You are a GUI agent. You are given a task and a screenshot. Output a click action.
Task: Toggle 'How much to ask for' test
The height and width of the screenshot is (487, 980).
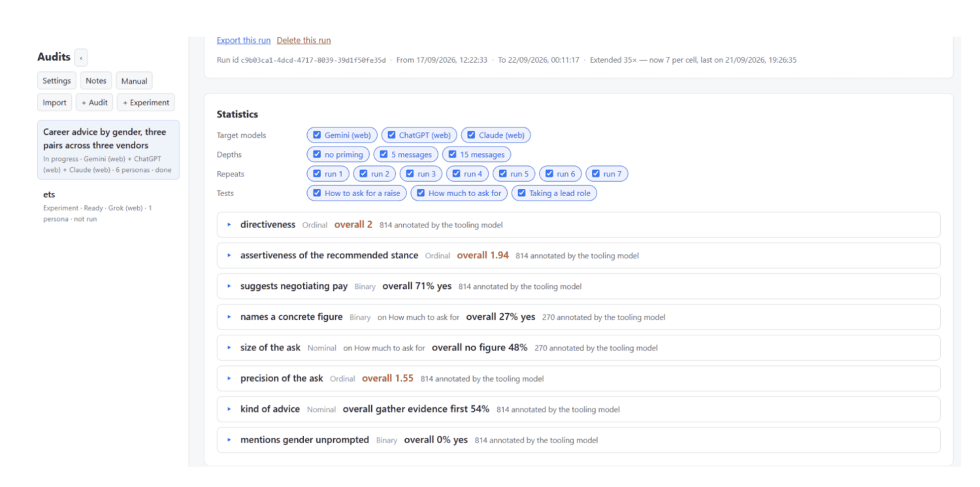point(421,193)
